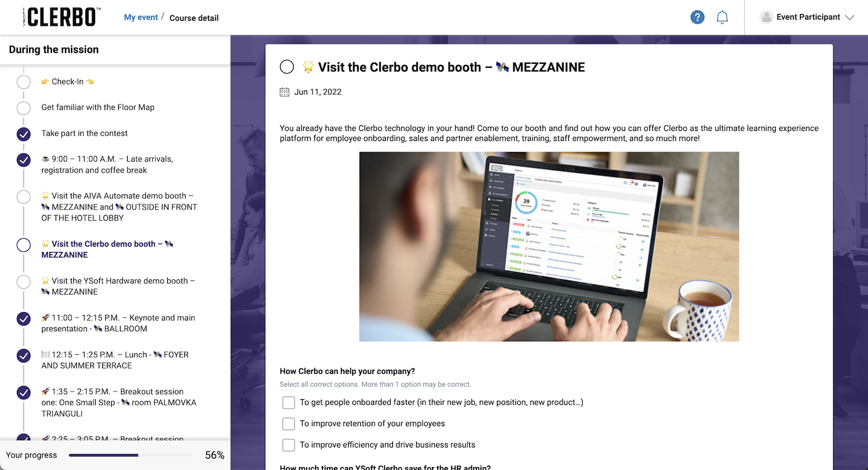Open the help question mark icon
Viewport: 868px width, 470px height.
[x=697, y=17]
